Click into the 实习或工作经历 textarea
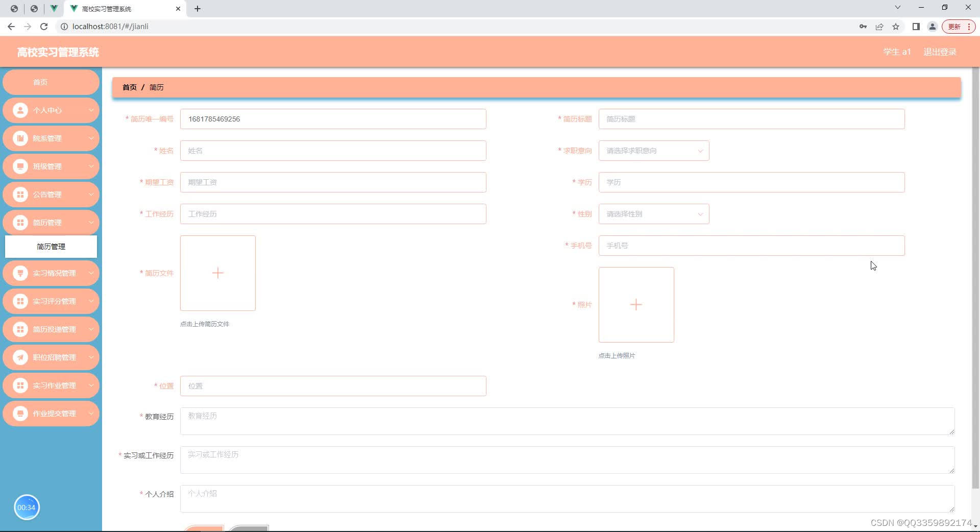The width and height of the screenshot is (980, 532). 568,460
